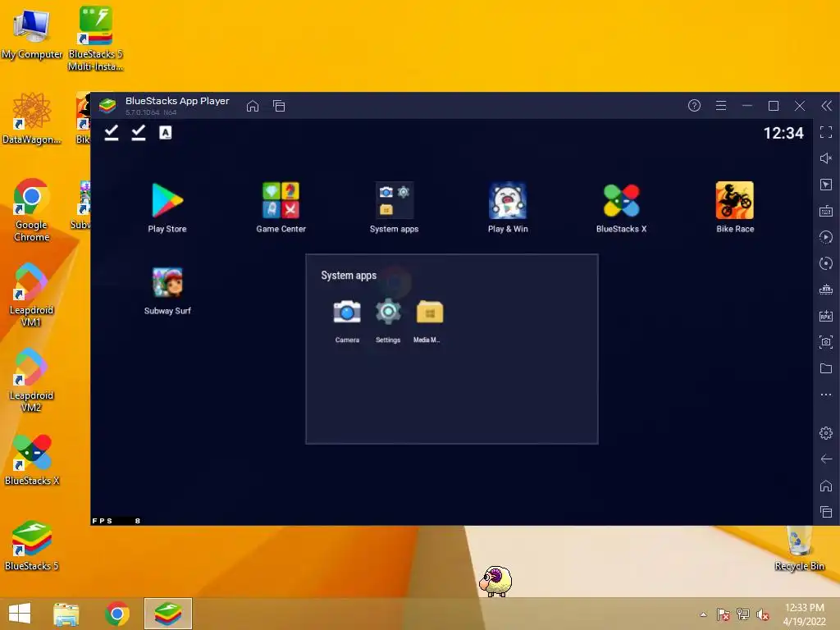Go home using sidebar home icon
This screenshot has height=630, width=840.
826,486
